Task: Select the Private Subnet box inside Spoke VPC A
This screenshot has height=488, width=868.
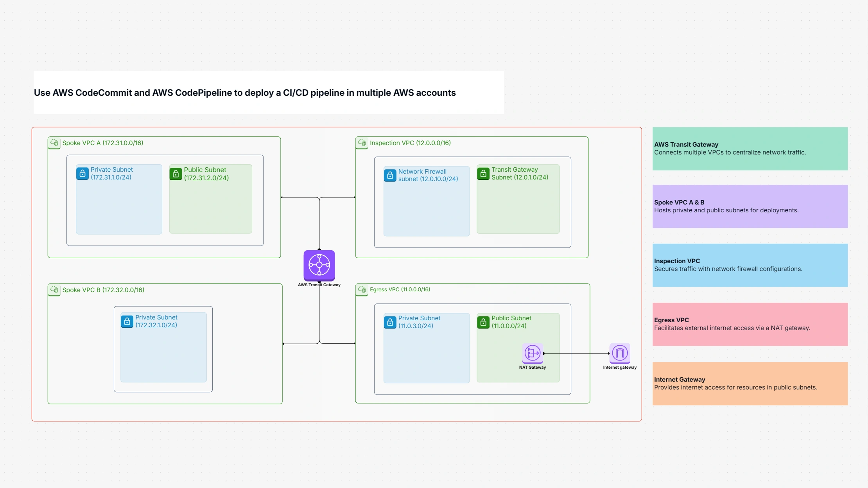Action: tap(119, 199)
